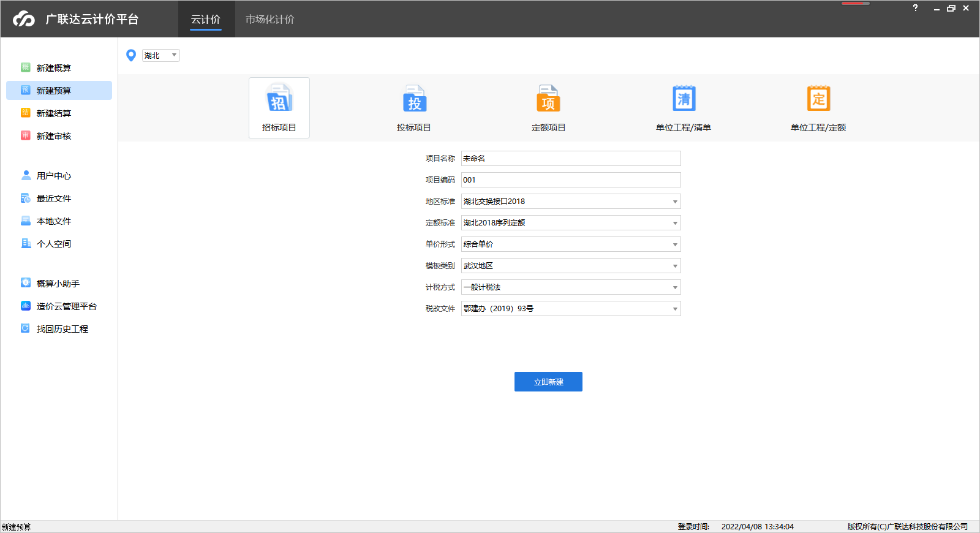Switch to the 云计价 tab

tap(206, 19)
